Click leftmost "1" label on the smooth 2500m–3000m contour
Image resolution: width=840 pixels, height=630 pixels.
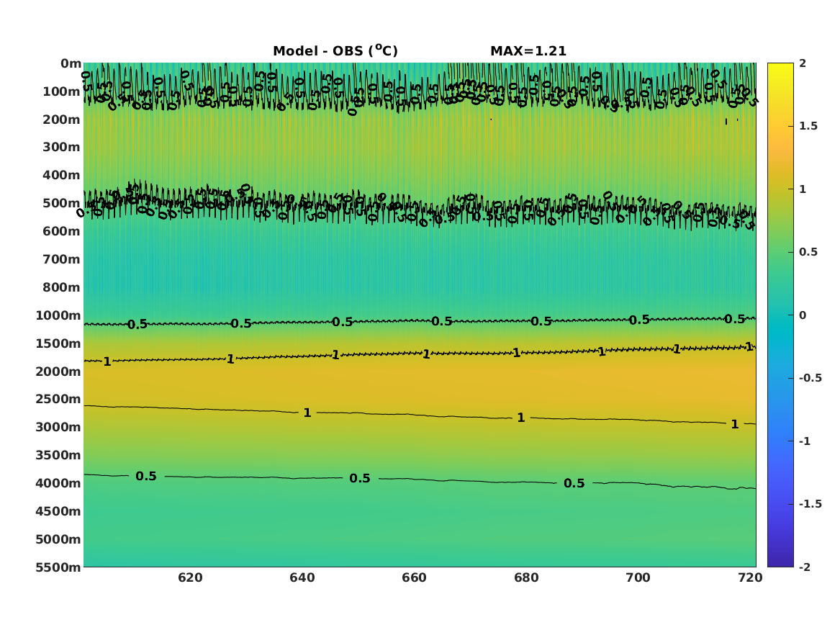click(x=307, y=413)
